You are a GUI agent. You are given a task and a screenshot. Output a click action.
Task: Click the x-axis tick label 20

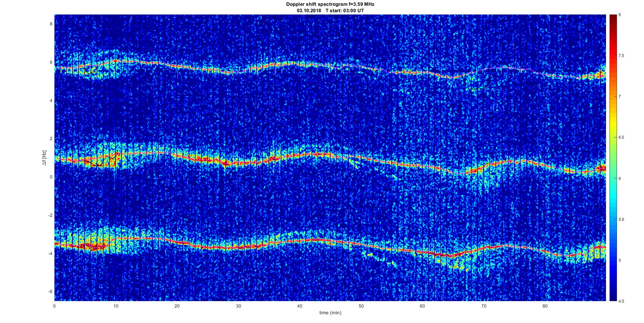(x=177, y=306)
